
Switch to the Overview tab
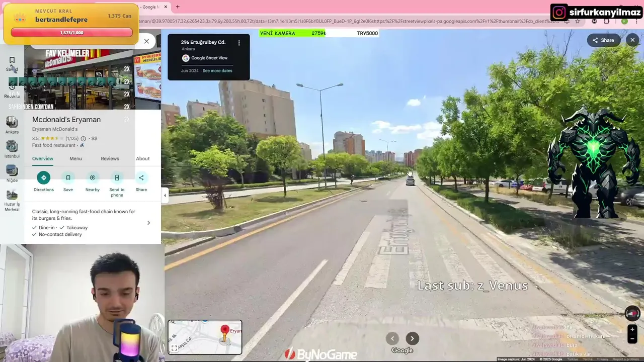43,158
